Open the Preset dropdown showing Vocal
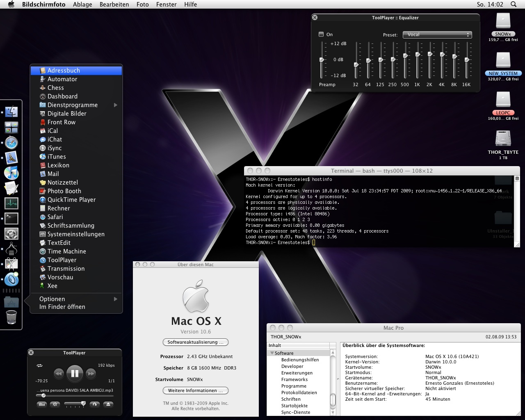This screenshot has width=525, height=420. 437,35
